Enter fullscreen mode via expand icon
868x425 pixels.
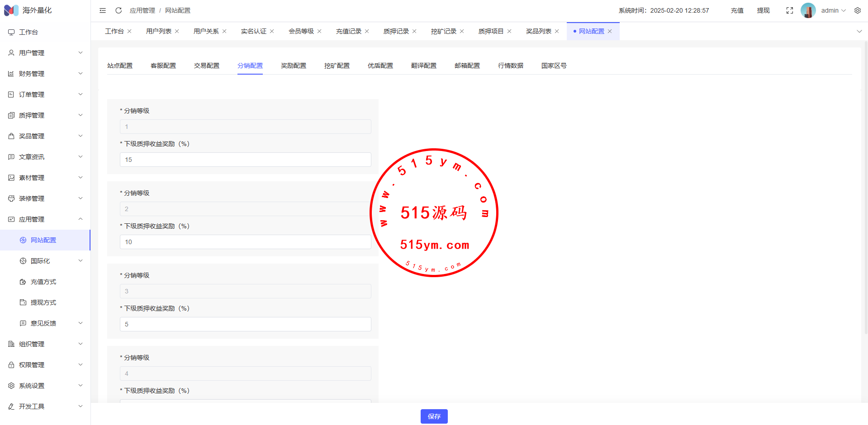coord(789,10)
